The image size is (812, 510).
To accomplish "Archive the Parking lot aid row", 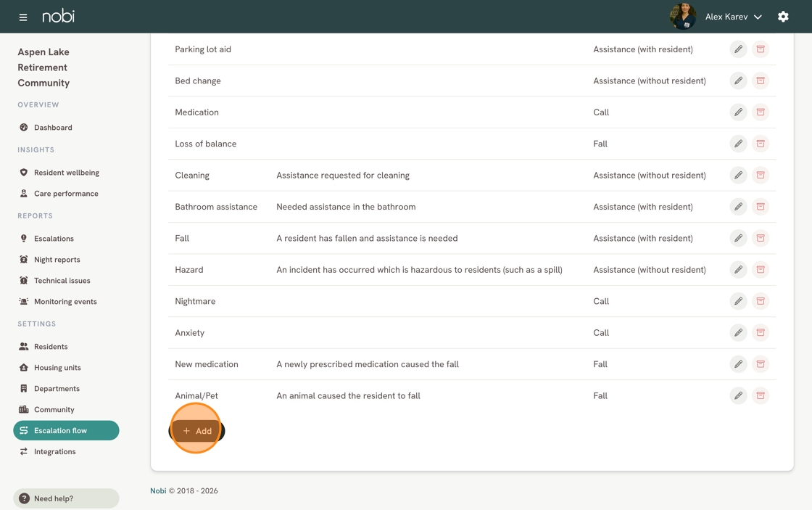I will (761, 49).
